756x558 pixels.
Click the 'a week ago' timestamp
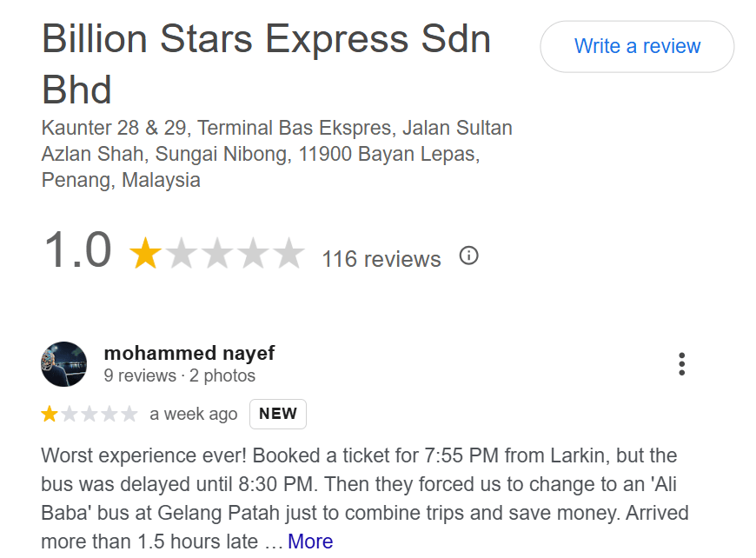coord(193,414)
